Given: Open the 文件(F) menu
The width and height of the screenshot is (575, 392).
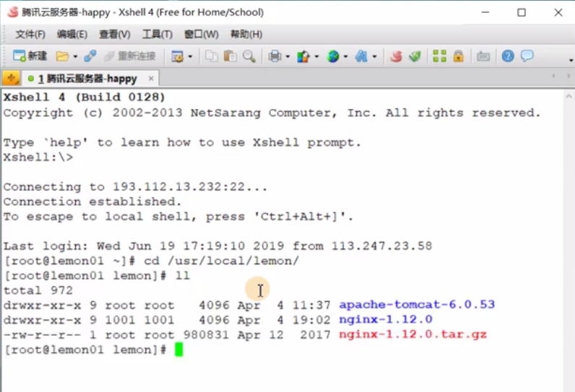Looking at the screenshot, I should (30, 34).
